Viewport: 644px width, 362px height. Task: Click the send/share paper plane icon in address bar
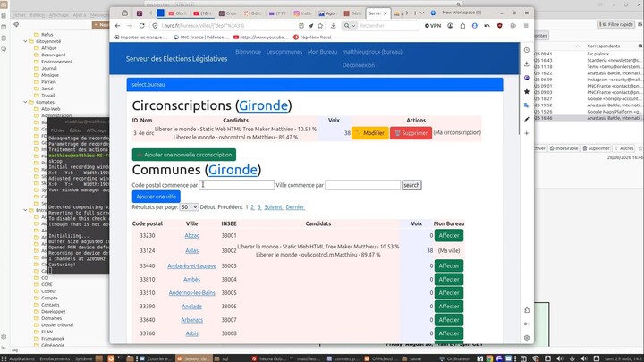[311, 25]
